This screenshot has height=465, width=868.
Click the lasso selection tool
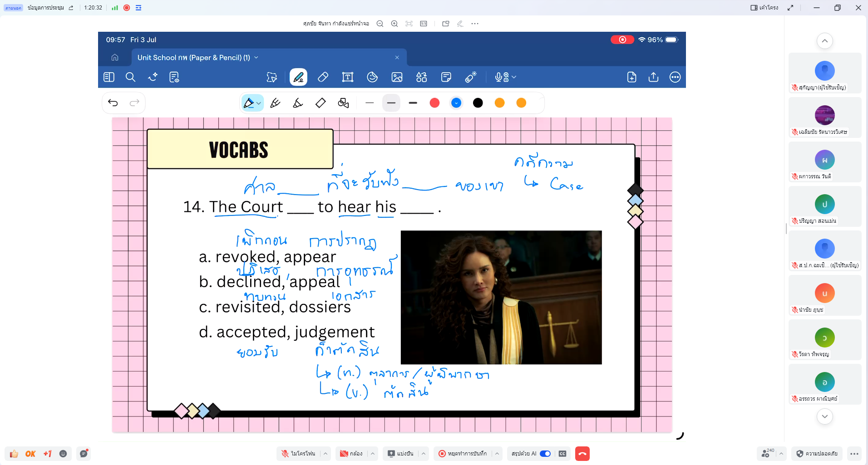pos(271,77)
